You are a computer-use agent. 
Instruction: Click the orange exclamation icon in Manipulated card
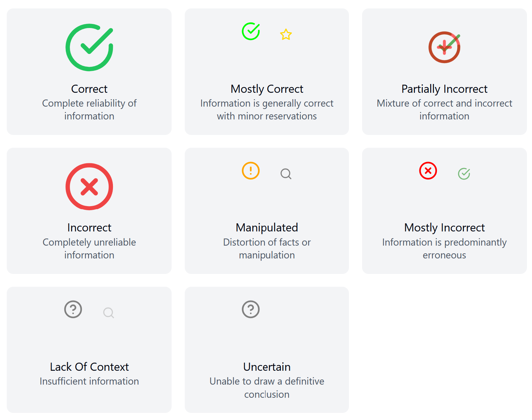coord(251,171)
